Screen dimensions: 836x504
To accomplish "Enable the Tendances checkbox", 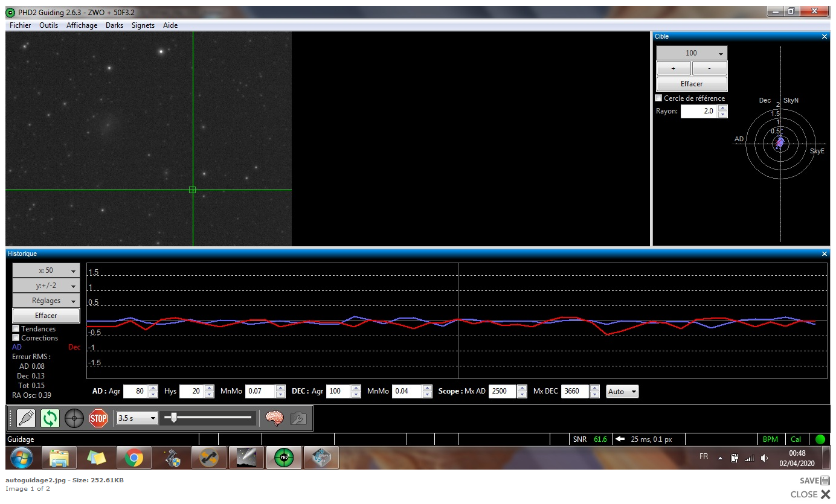I will click(x=16, y=329).
